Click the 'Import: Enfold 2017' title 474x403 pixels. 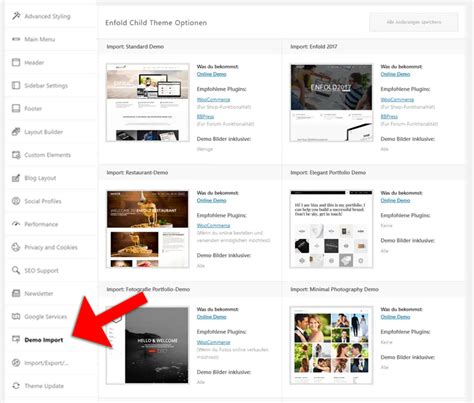(x=314, y=46)
